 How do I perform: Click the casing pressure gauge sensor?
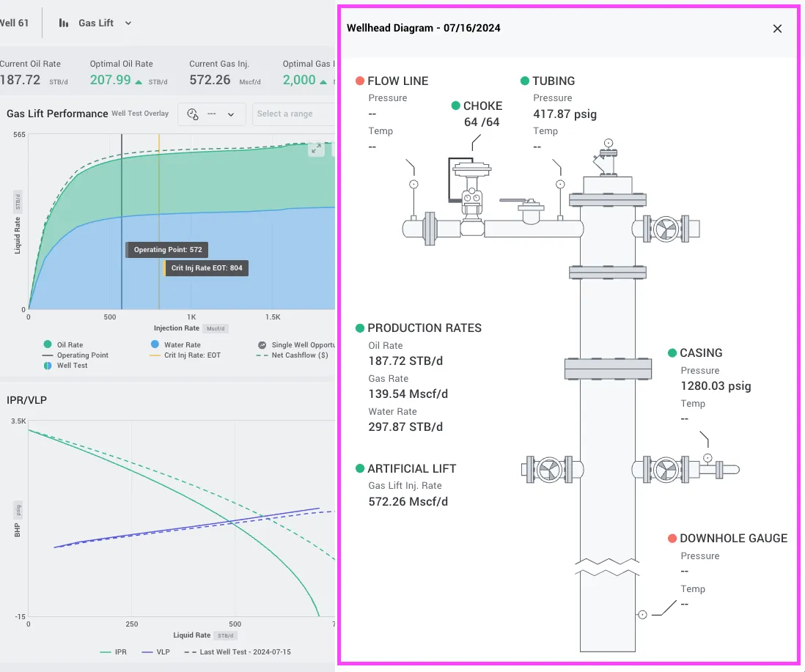pyautogui.click(x=707, y=458)
